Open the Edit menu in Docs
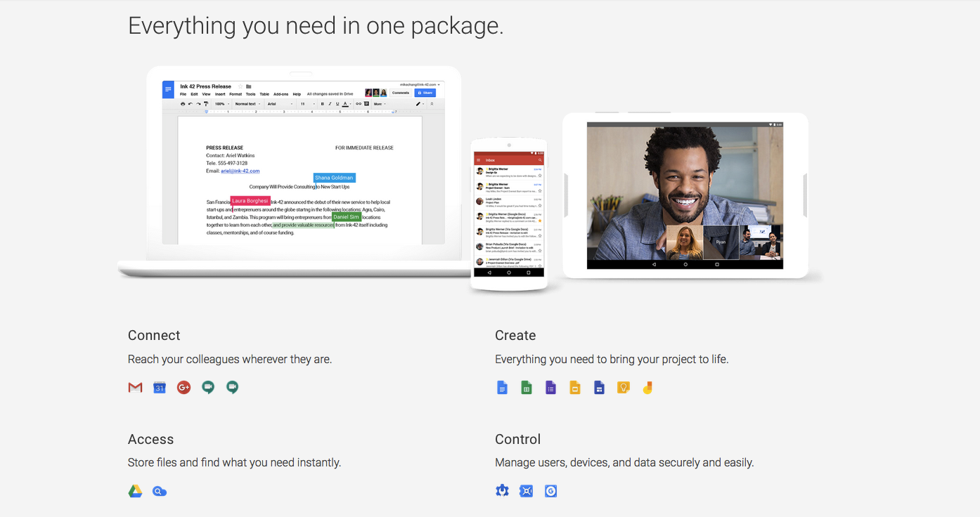This screenshot has height=517, width=980. point(194,94)
